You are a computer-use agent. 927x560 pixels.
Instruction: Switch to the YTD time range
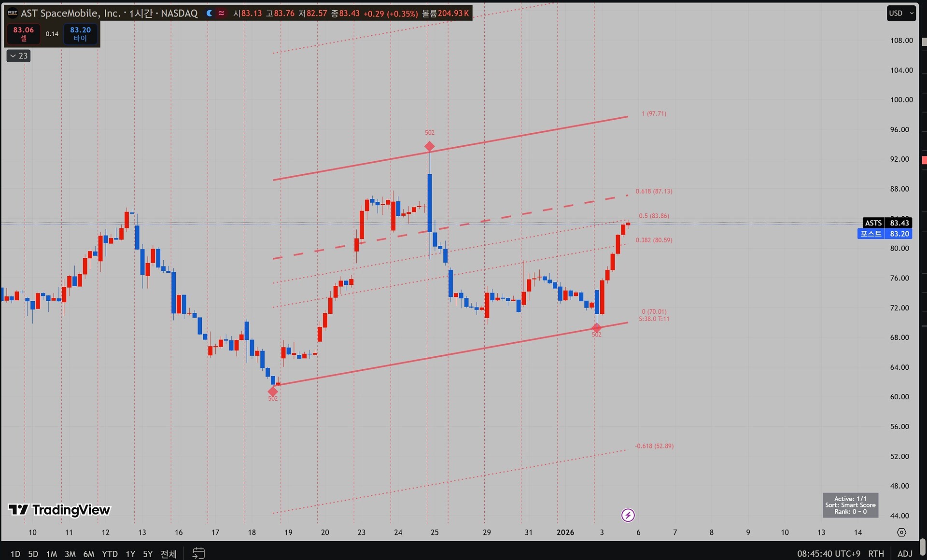point(110,554)
